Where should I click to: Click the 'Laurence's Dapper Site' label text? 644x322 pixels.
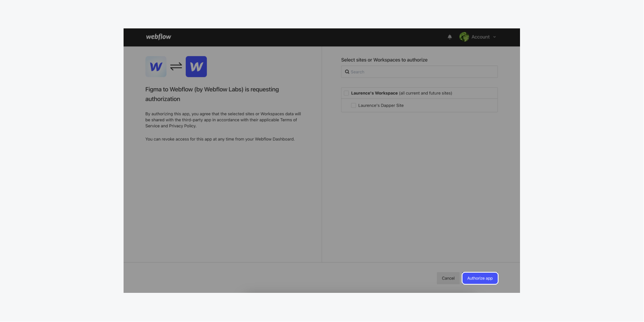(381, 105)
